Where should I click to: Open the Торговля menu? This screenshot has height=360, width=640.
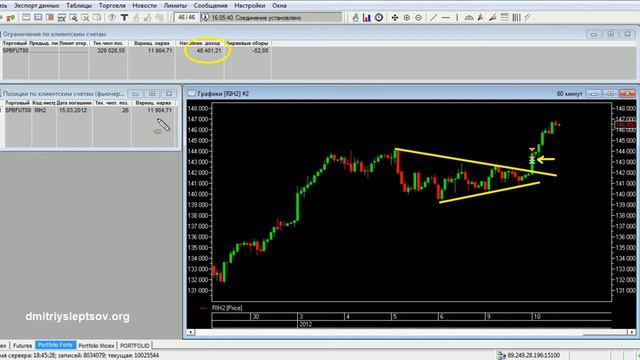pyautogui.click(x=112, y=6)
